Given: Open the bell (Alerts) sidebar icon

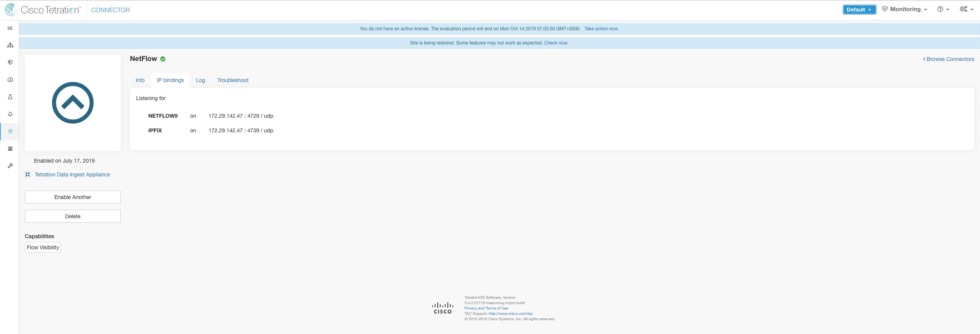Looking at the screenshot, I should coord(10,114).
